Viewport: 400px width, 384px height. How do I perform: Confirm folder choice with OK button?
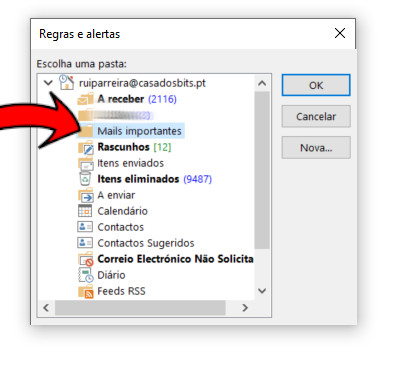316,85
